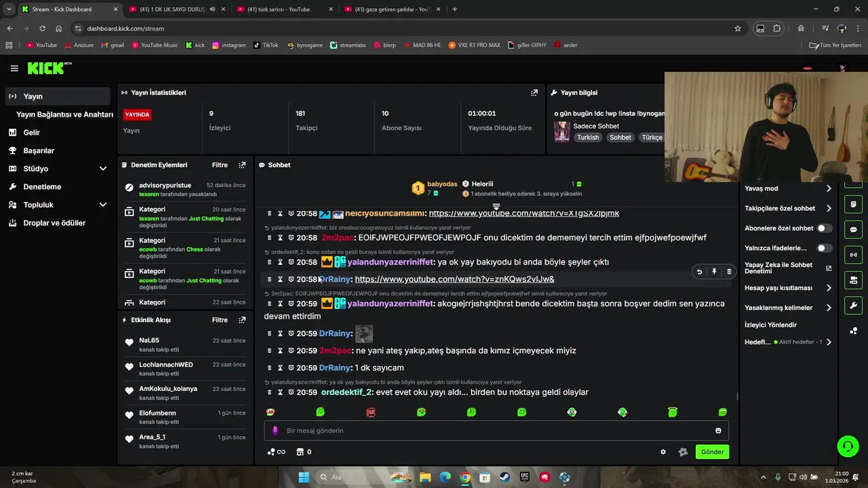Insert the red angry face emote
Viewport: 868px width, 488px height.
tap(371, 412)
